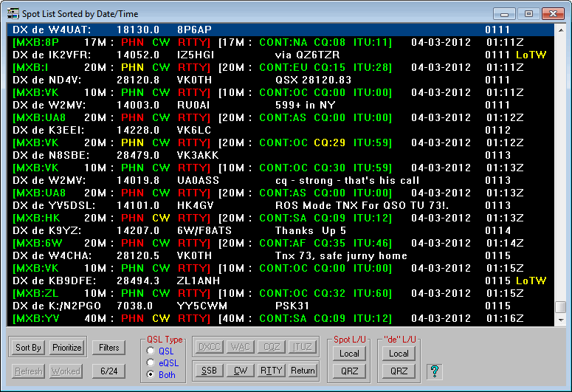Image resolution: width=572 pixels, height=392 pixels.
Task: Open the Filters dialog
Action: 108,348
